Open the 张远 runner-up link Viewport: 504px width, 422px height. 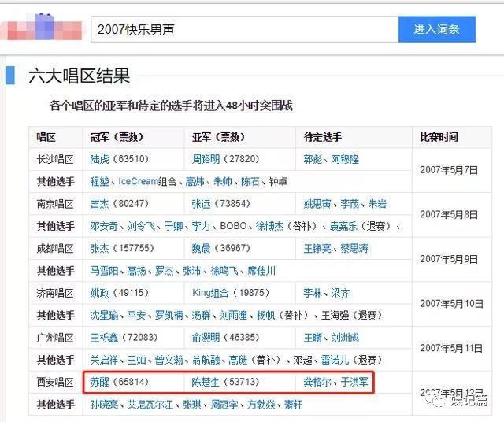[202, 204]
